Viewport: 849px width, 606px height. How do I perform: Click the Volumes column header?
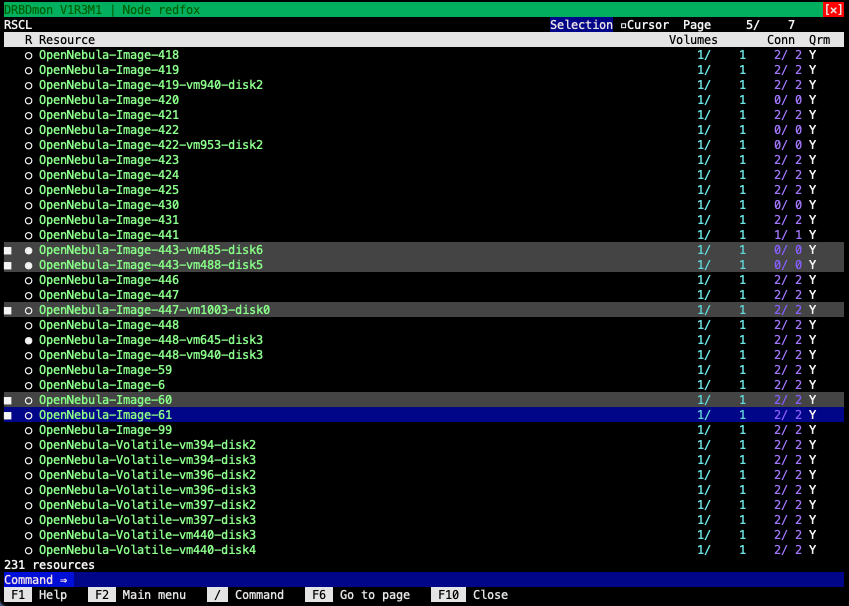point(693,40)
